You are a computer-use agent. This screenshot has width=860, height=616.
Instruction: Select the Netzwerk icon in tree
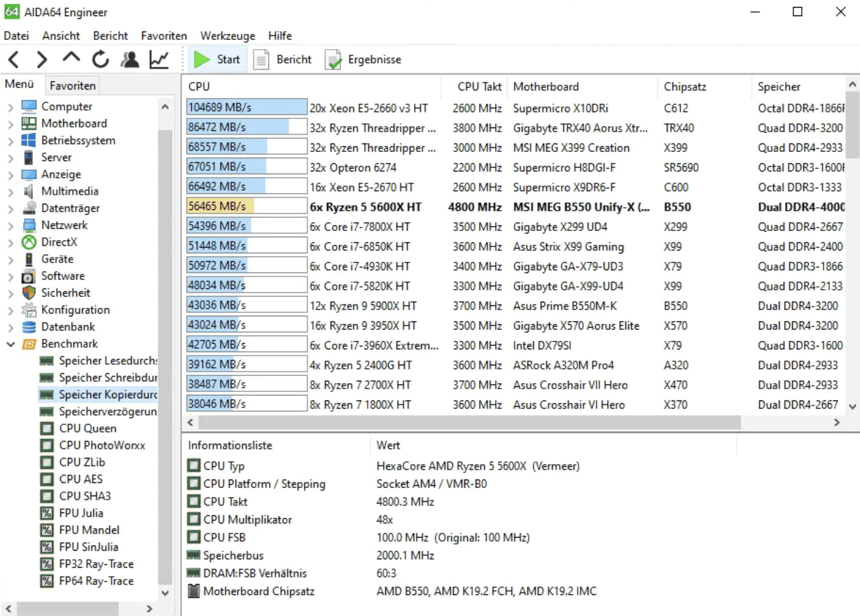[x=29, y=225]
